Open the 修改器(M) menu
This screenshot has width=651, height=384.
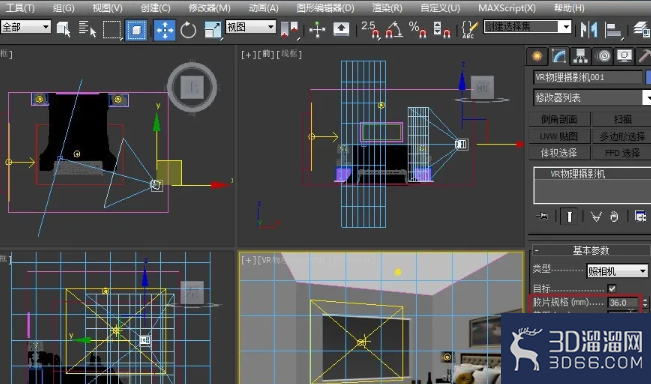209,8
